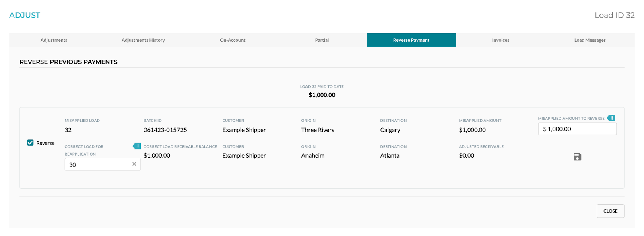Image resolution: width=644 pixels, height=236 pixels.
Task: Switch to Adjustments History tab
Action: coord(143,40)
